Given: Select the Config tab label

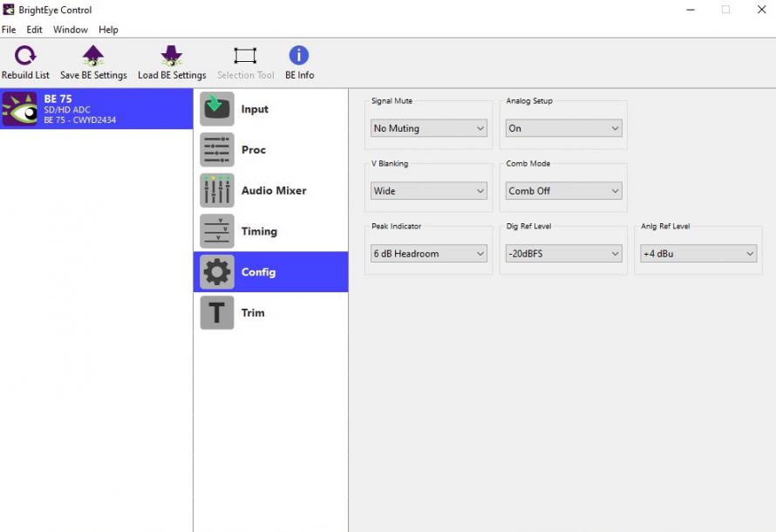Looking at the screenshot, I should (258, 272).
